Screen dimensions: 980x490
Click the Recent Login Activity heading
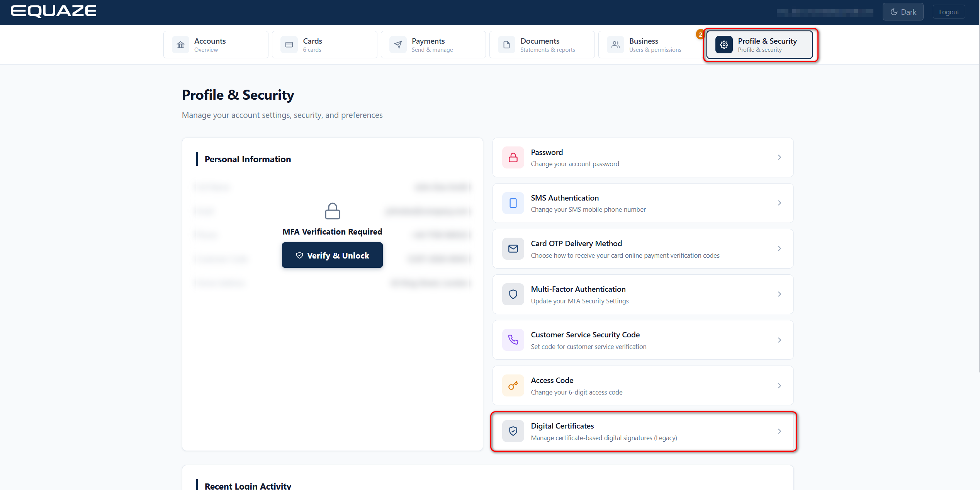tap(248, 486)
